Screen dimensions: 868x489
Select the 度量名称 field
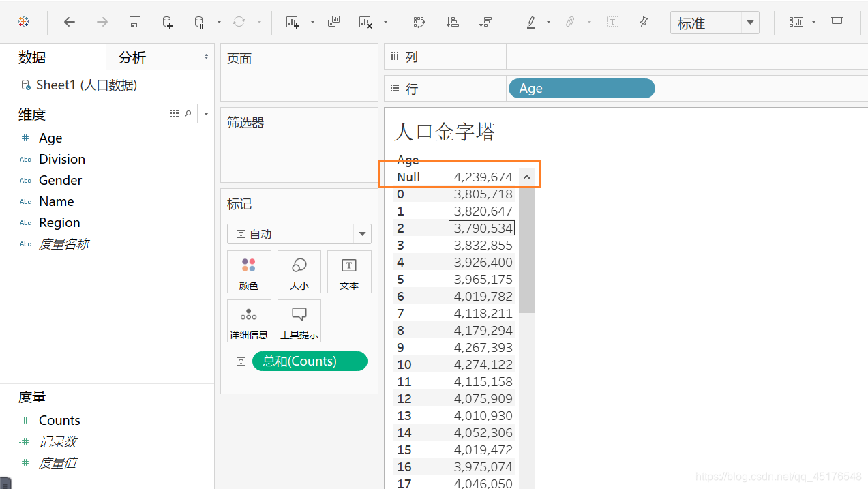63,244
